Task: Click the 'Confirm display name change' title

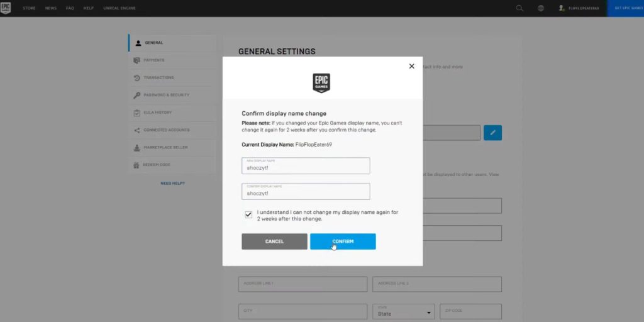Action: (x=284, y=113)
